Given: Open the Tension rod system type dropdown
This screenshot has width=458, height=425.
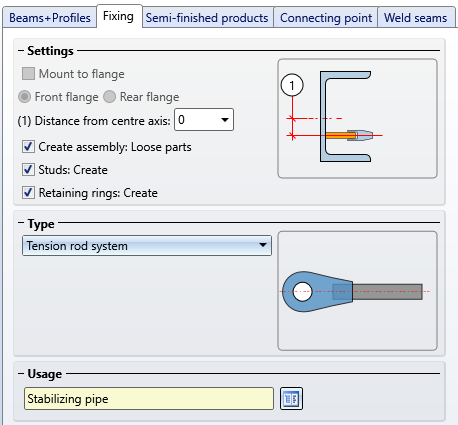Looking at the screenshot, I should click(147, 246).
